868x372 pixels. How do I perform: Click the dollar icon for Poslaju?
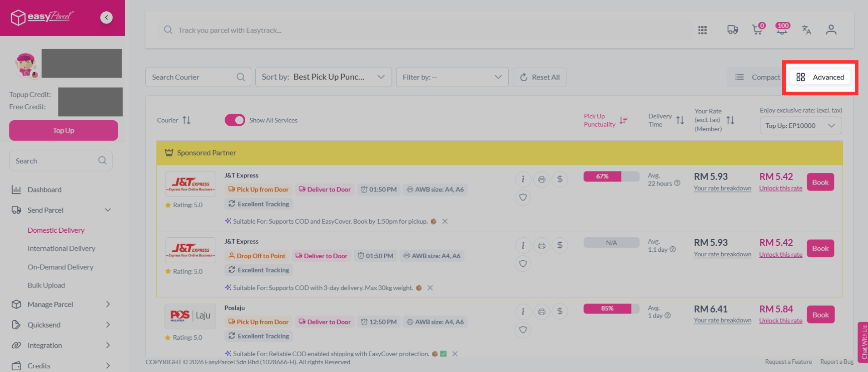(x=560, y=312)
